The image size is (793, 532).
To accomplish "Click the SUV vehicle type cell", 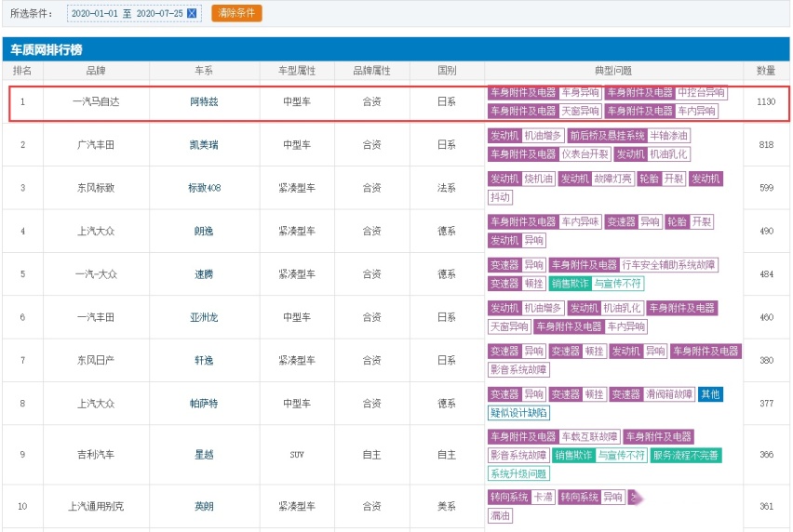I will pos(297,455).
